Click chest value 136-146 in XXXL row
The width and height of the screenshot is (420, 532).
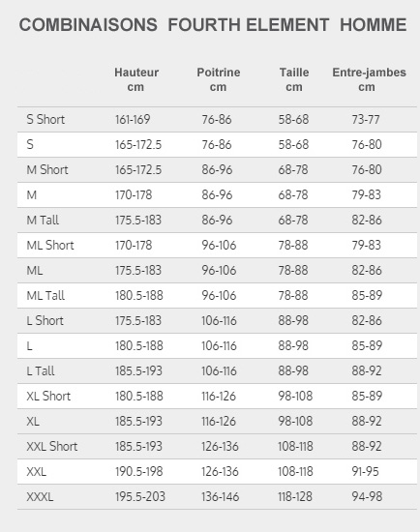[220, 497]
